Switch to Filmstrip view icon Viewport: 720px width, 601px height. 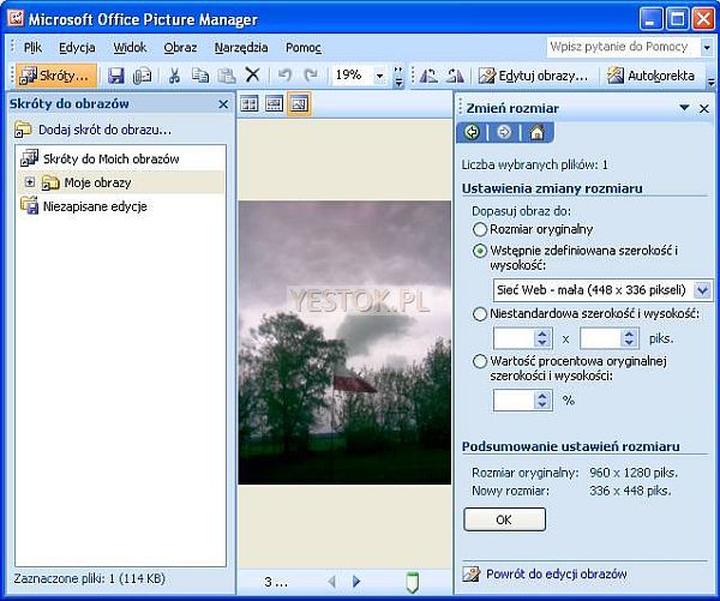(x=273, y=104)
